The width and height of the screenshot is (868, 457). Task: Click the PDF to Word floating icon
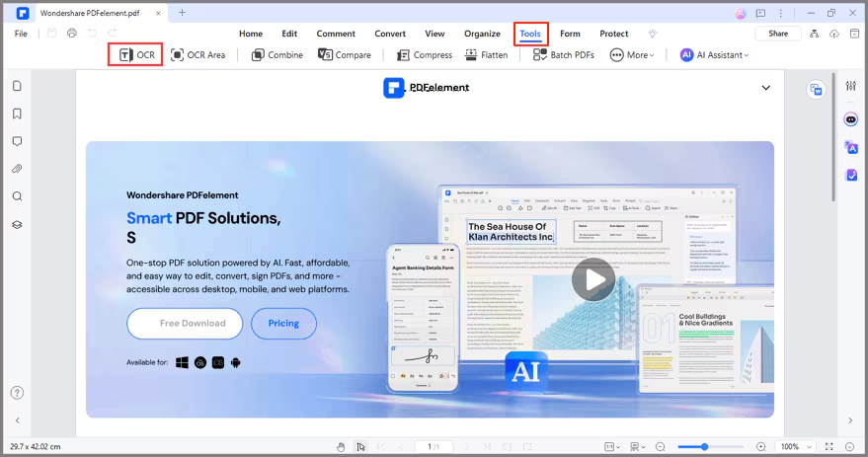pos(816,90)
